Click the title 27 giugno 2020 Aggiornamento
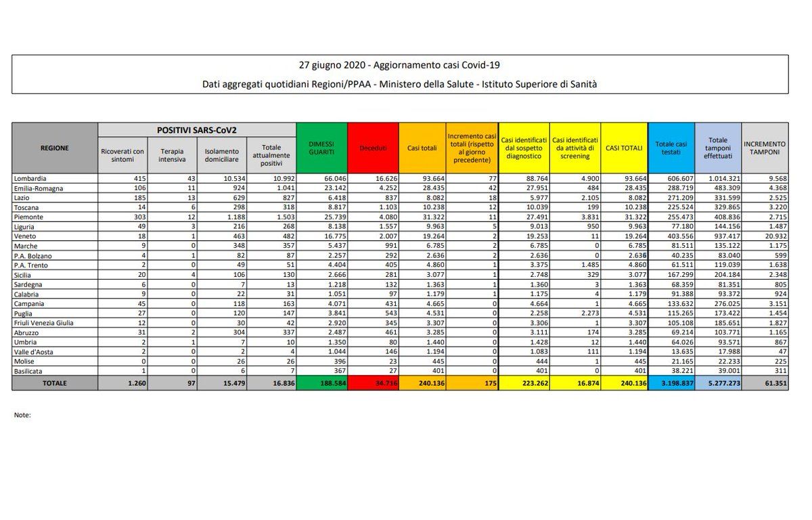The height and width of the screenshot is (520, 812). [x=400, y=65]
